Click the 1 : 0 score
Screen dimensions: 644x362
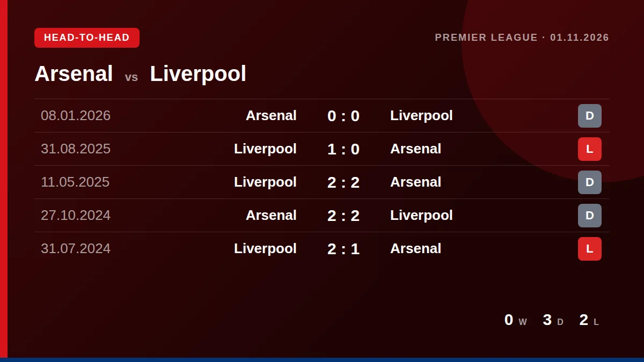343,149
